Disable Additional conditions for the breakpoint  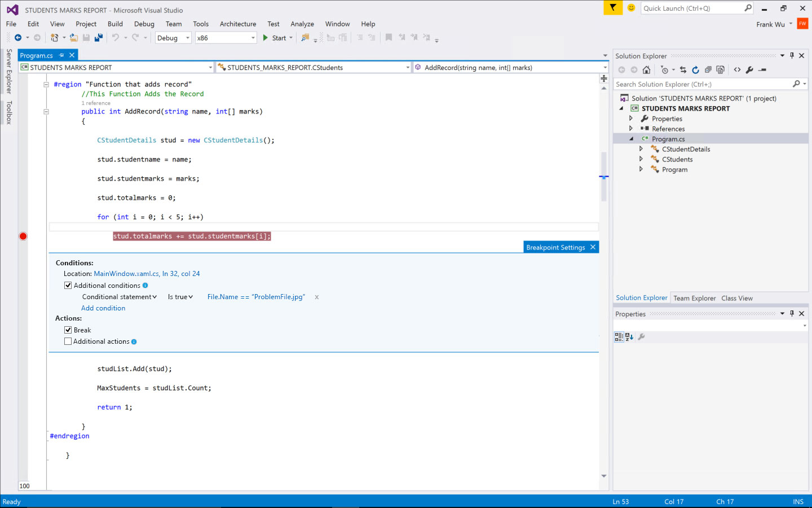coord(68,285)
